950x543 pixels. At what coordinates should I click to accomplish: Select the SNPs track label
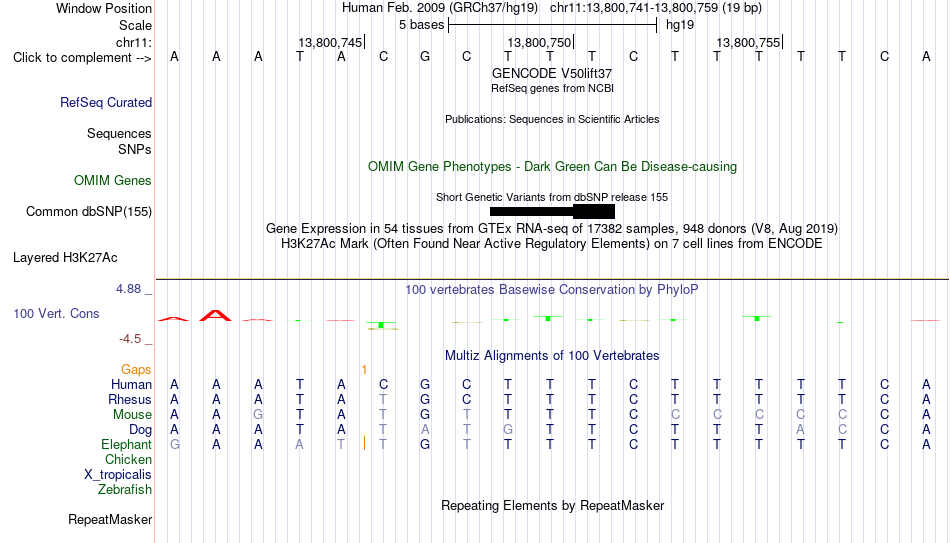pyautogui.click(x=135, y=149)
